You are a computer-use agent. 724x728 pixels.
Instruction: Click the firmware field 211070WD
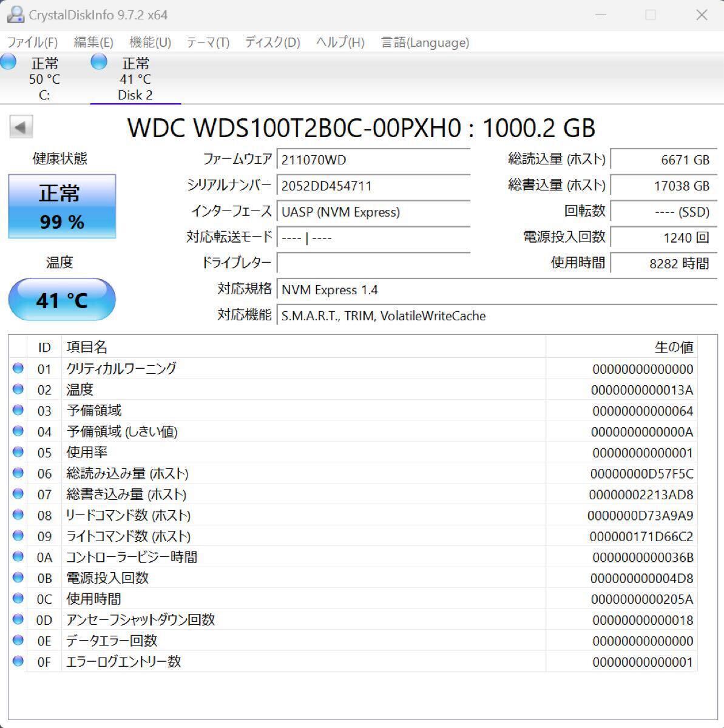373,160
